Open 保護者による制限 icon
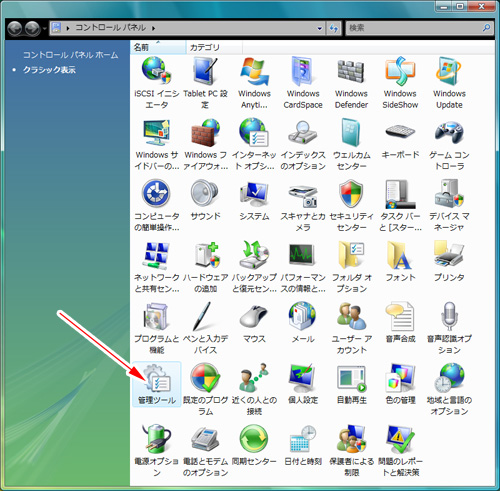Viewport: 500px width, 491px height. (351, 439)
